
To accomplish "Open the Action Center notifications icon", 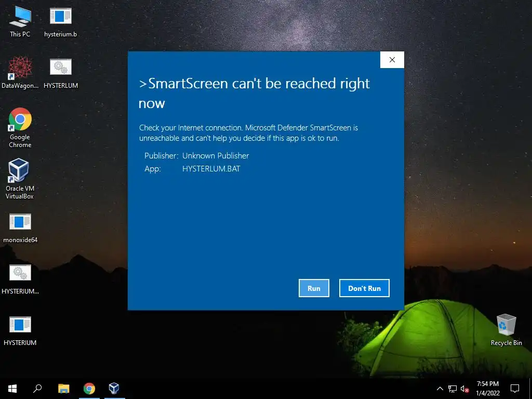I will pyautogui.click(x=515, y=389).
